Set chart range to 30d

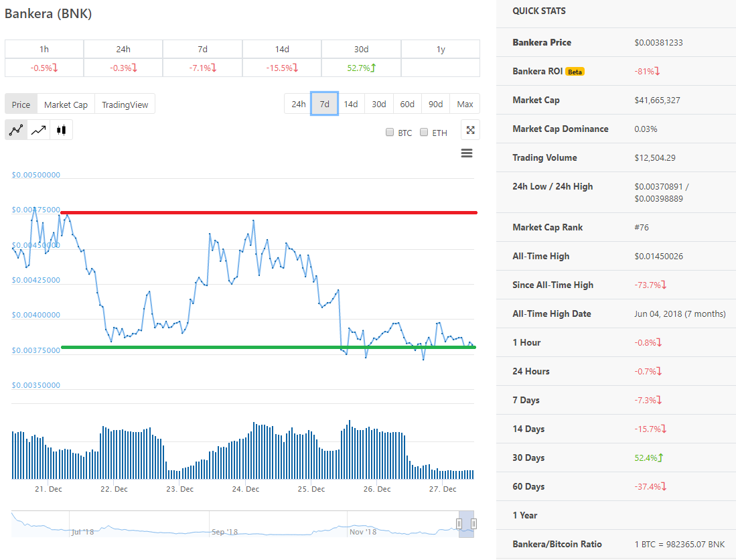[379, 104]
